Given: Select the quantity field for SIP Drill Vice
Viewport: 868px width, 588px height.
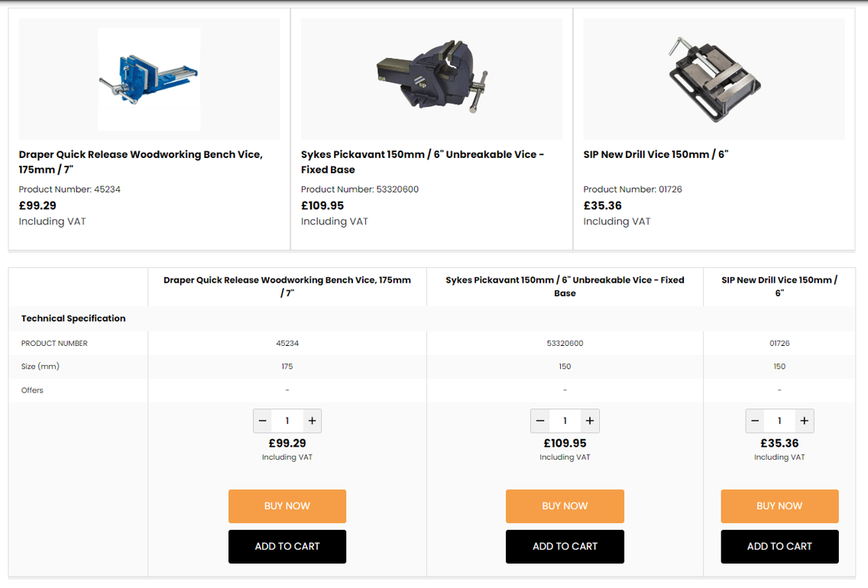Looking at the screenshot, I should 779,421.
